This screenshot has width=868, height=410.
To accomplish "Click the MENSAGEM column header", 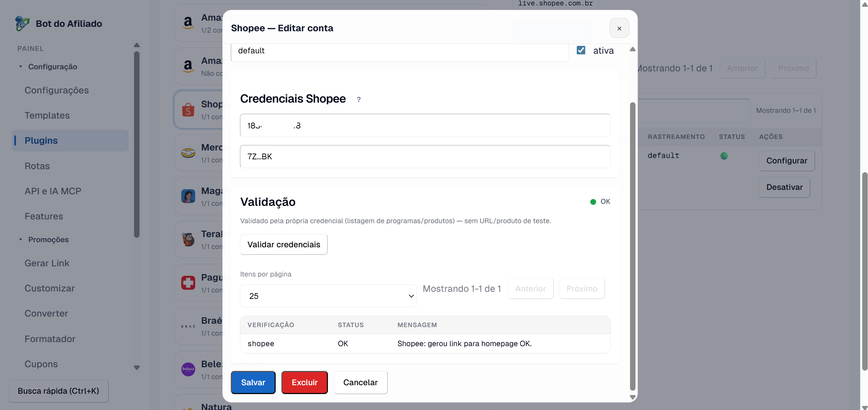I will pos(417,325).
